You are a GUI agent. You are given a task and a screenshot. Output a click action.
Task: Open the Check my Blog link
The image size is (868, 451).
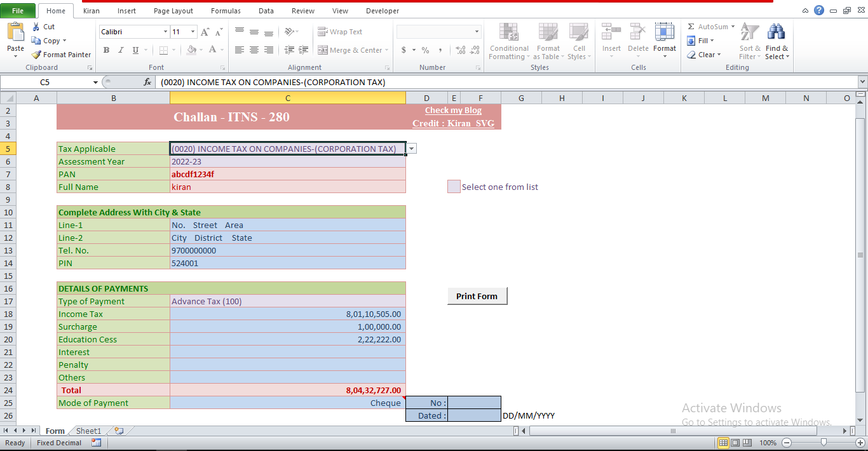[x=452, y=110]
